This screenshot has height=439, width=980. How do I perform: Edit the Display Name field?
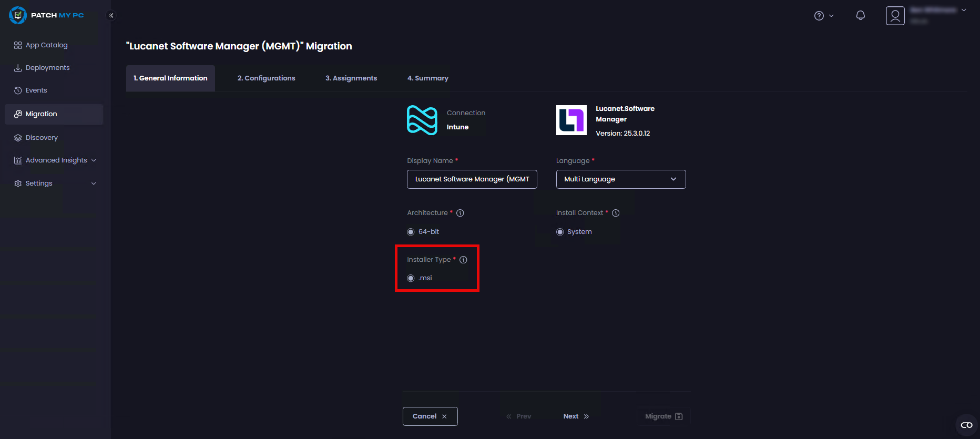pyautogui.click(x=472, y=179)
